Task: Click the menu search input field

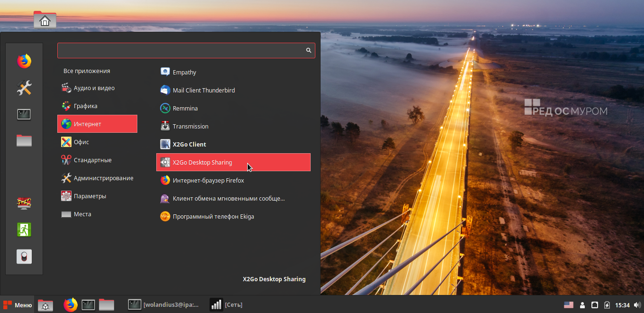Action: [180, 50]
